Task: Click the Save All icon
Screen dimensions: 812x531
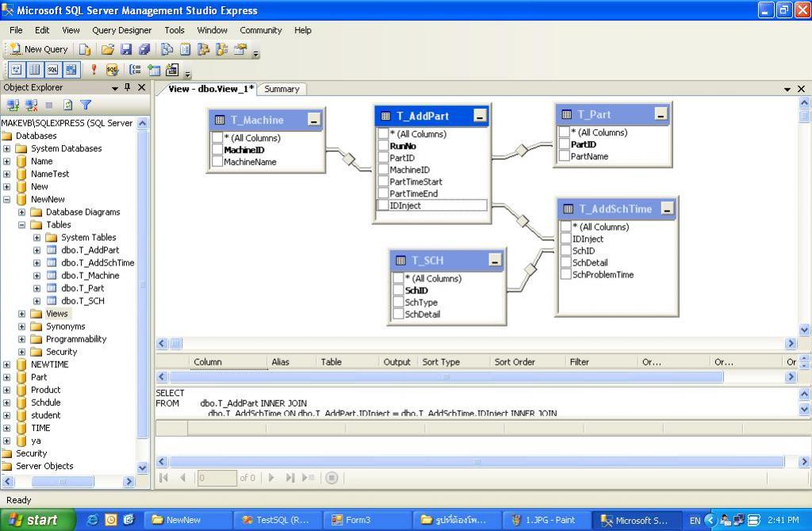Action: coord(144,49)
